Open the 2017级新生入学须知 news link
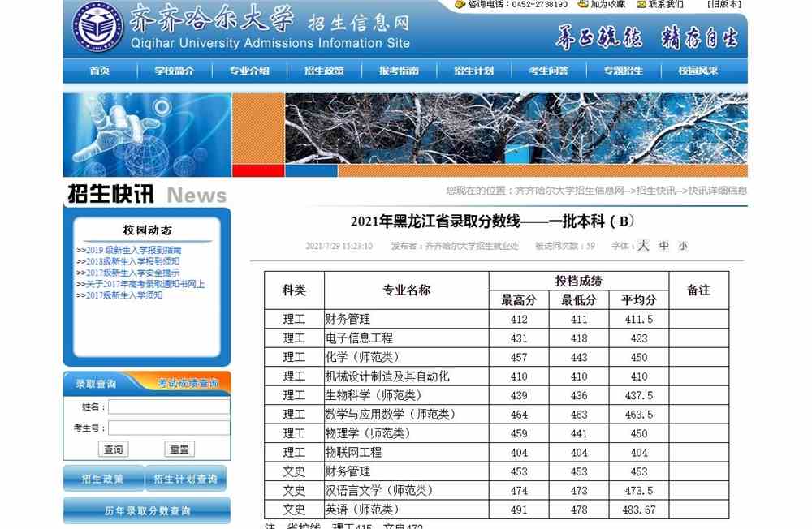The width and height of the screenshot is (812, 529). pos(124,295)
